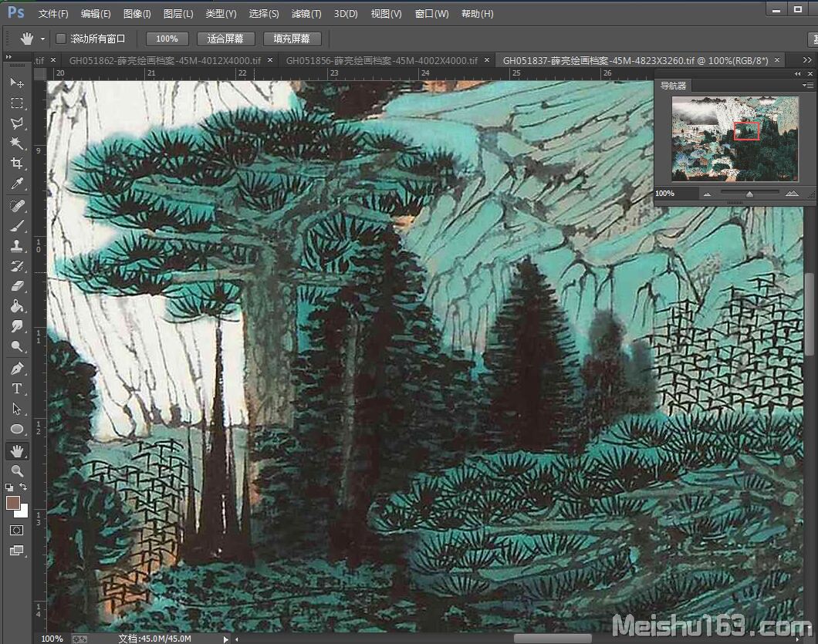Viewport: 818px width, 644px height.
Task: Select the Eyedropper tool
Action: (17, 183)
